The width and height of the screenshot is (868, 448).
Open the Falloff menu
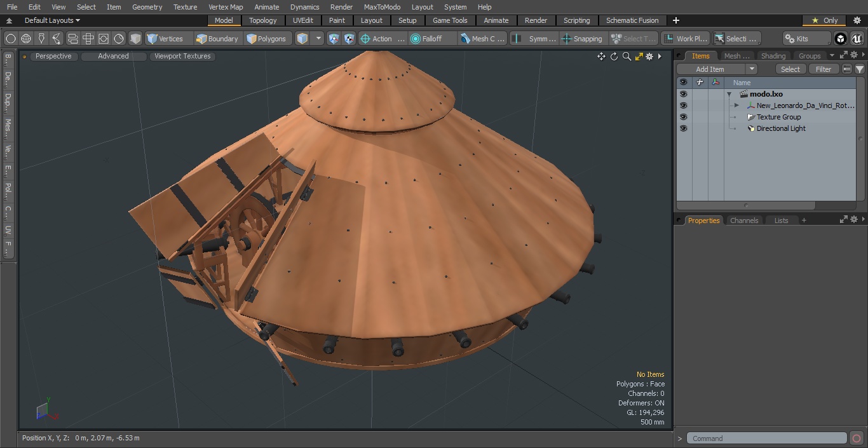tap(432, 39)
